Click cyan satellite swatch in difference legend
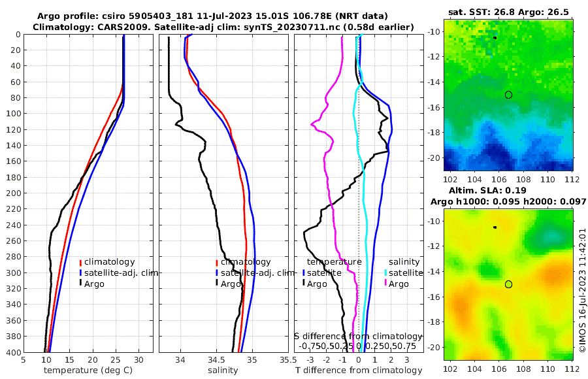Image resolution: width=588 pixels, height=379 pixels. coord(385,273)
